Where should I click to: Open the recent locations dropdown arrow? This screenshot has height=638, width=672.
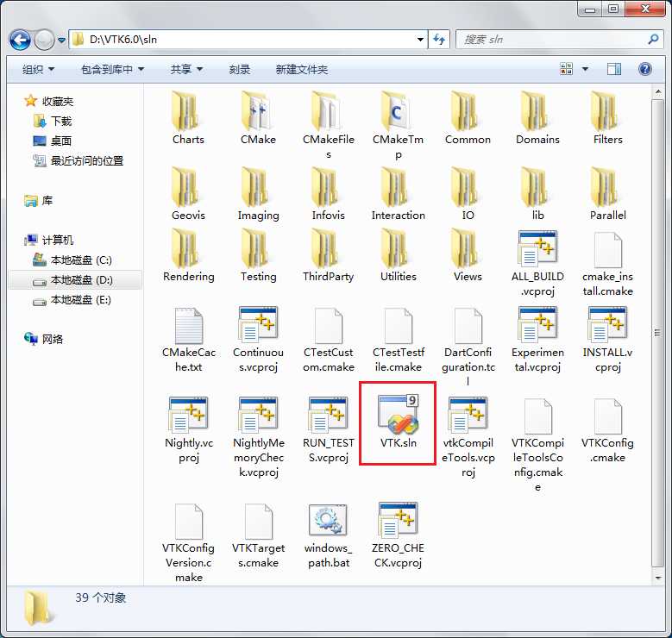coord(62,41)
